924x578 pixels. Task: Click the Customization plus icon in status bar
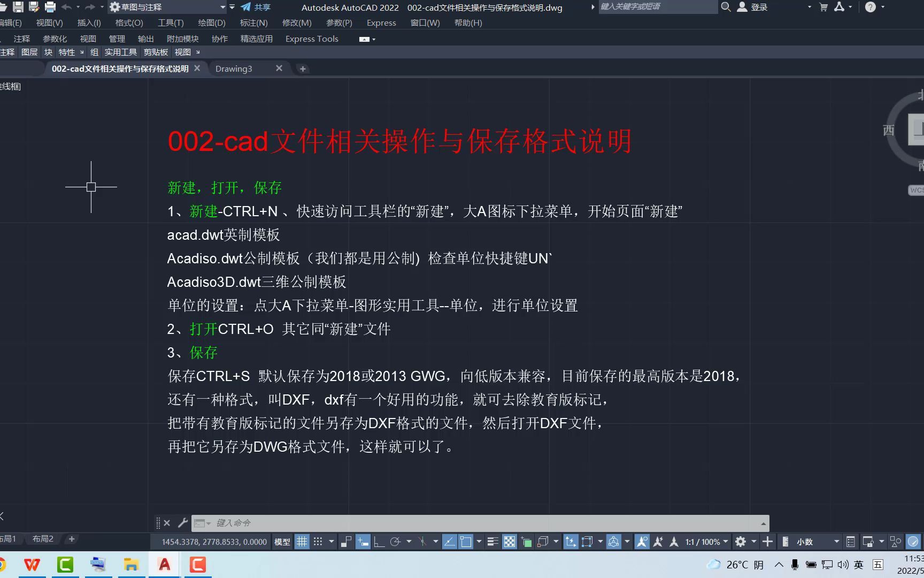click(767, 542)
